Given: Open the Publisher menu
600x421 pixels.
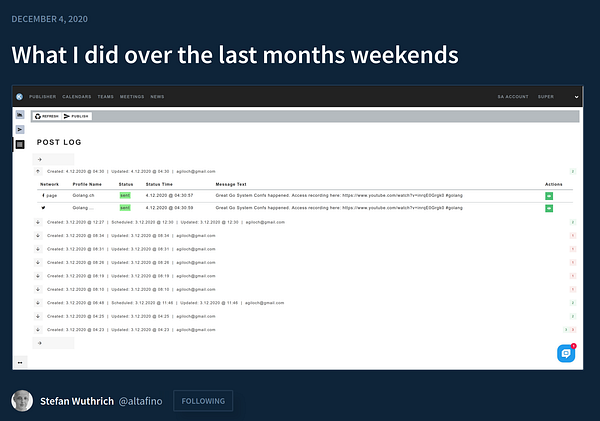Looking at the screenshot, I should (42, 97).
